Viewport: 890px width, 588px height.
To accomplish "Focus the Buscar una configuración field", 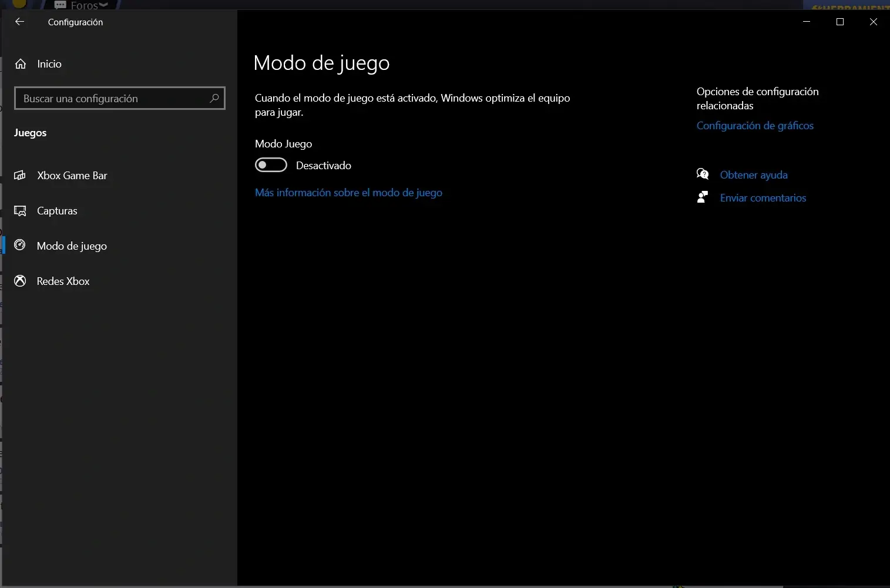I will coord(119,98).
